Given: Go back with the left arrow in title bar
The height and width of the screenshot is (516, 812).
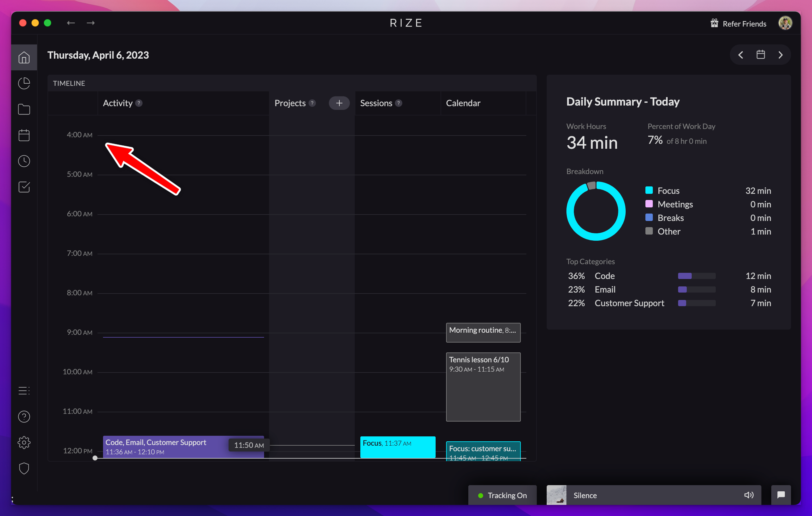Looking at the screenshot, I should pos(71,23).
